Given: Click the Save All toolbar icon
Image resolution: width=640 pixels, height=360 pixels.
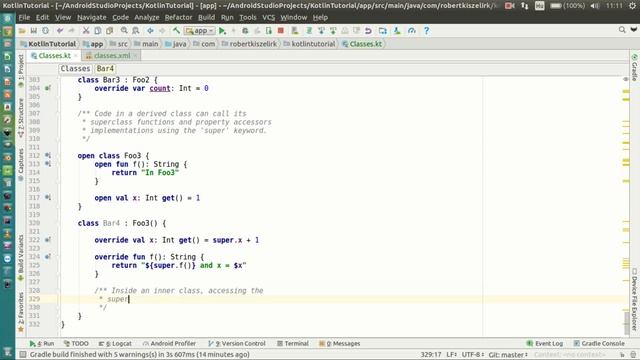Looking at the screenshot, I should [x=33, y=31].
